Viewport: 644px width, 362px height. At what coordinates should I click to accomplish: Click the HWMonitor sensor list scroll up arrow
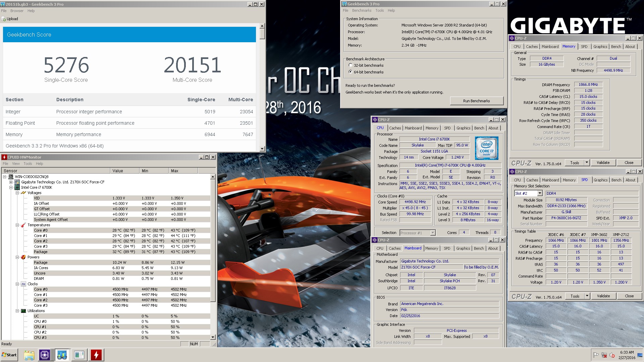point(213,176)
